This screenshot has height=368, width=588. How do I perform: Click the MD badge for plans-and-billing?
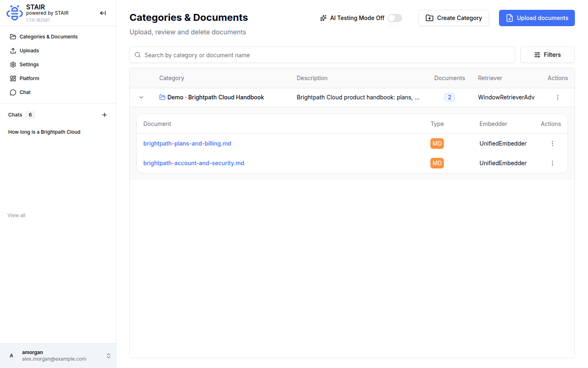point(437,144)
